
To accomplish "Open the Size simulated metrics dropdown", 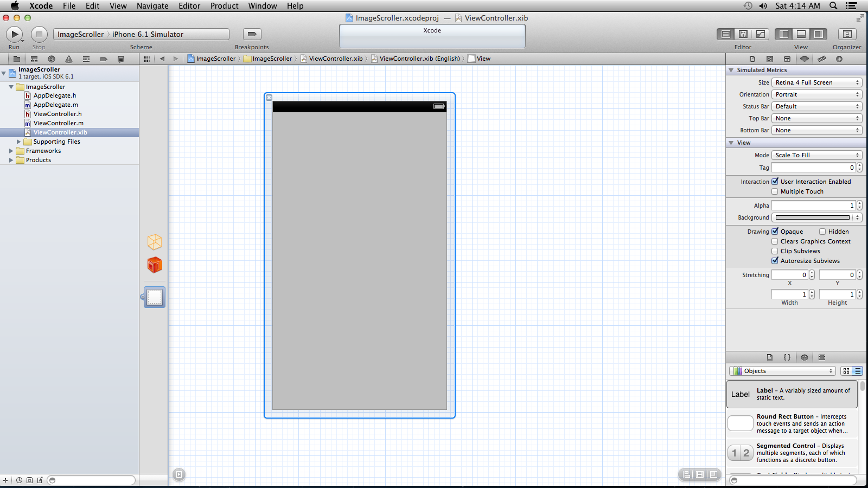I will pos(817,82).
